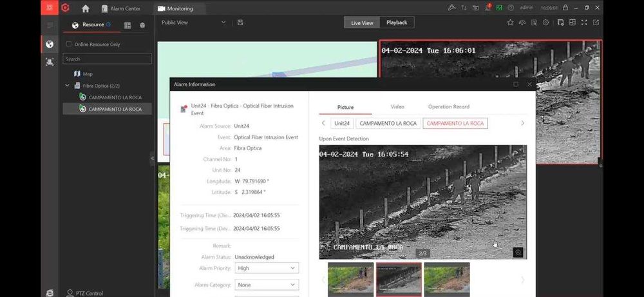Viewport: 644px width, 297px height.
Task: Open the third resource panel tab icon
Action: (x=142, y=25)
